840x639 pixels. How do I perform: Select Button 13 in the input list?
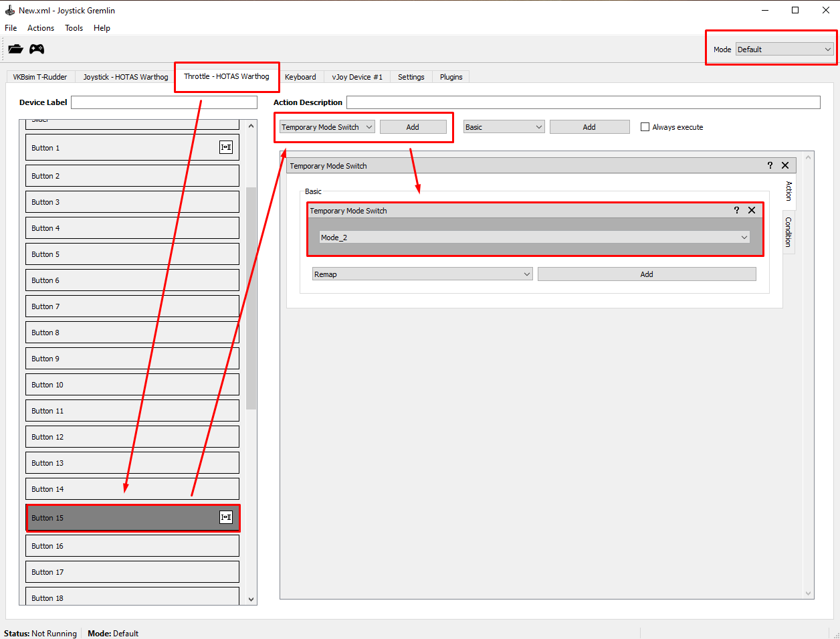click(x=132, y=463)
